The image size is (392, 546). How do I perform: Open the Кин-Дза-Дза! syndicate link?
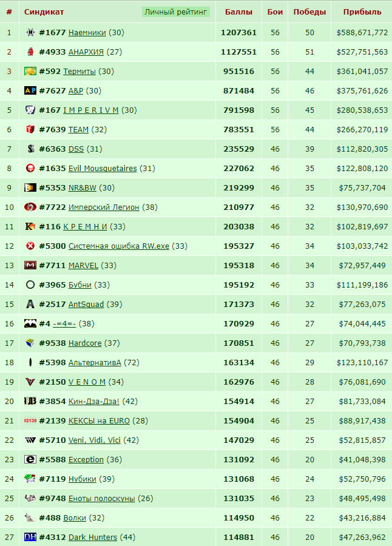[x=93, y=401]
